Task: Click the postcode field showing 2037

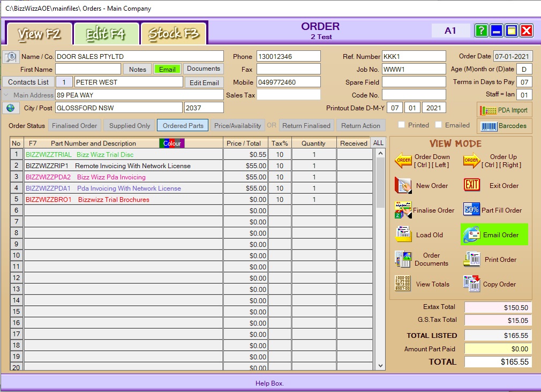Action: [x=204, y=108]
